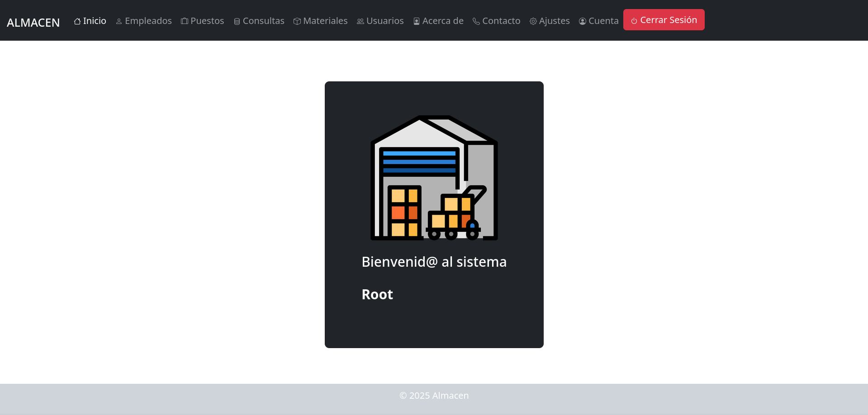Viewport: 868px width, 415px height.
Task: Click the house icon beside Inicio
Action: click(x=77, y=21)
